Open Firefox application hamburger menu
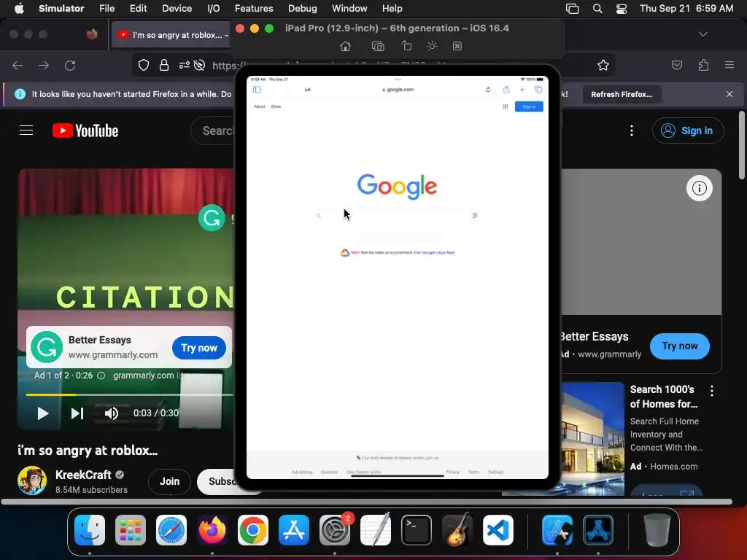Screen dimensions: 747x560 729,65
